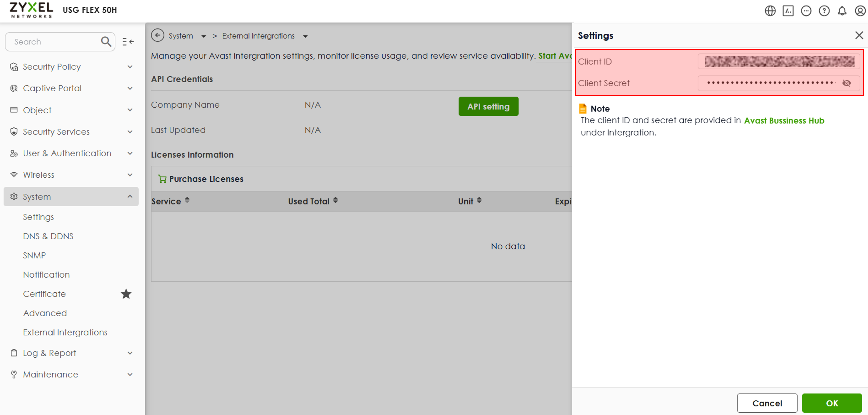Open the chat bubble more icon
This screenshot has height=415, width=868.
[806, 11]
